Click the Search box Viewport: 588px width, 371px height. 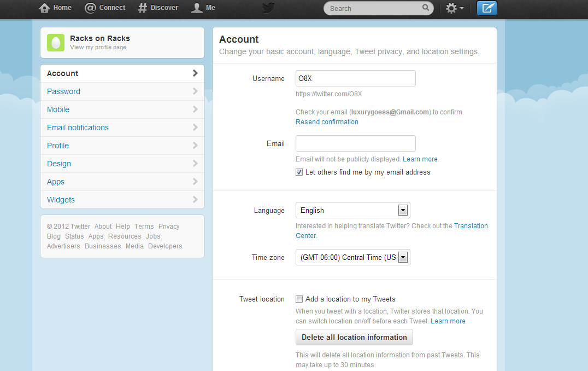378,8
